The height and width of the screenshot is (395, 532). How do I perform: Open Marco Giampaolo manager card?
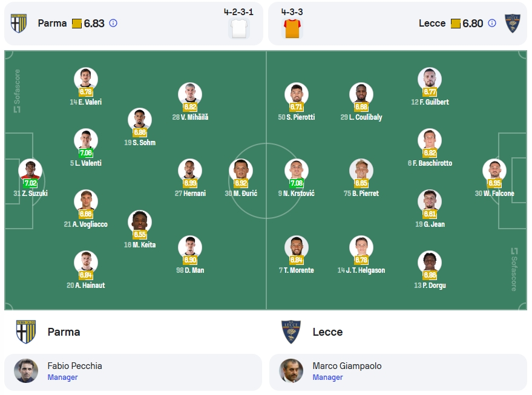(x=398, y=372)
